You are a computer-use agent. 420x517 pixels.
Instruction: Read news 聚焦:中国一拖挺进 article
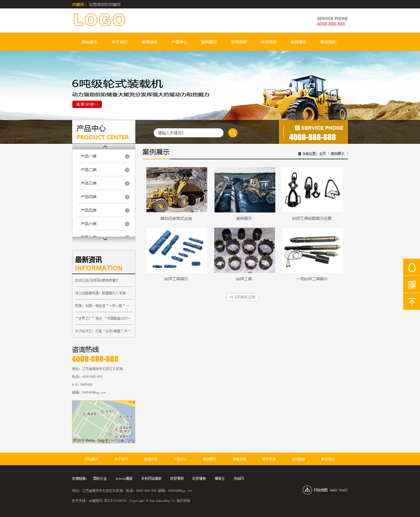pos(102,306)
